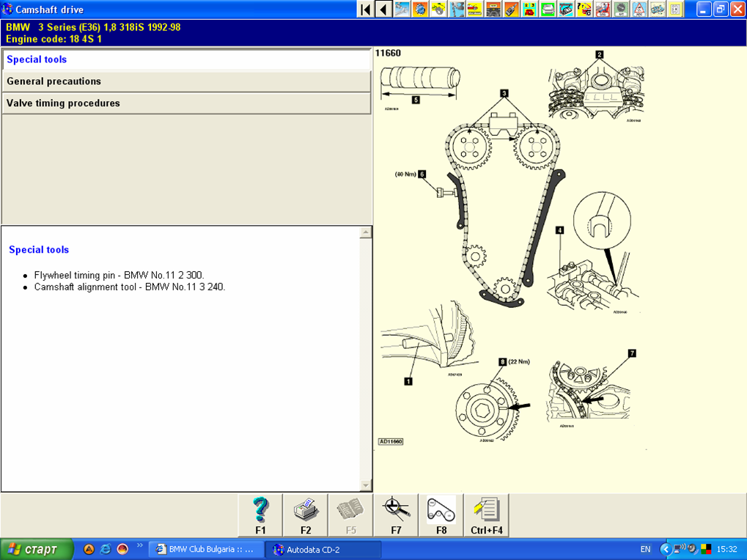Open the yellow wheel-and-belt toolbar icon
This screenshot has width=747, height=560.
pos(438,9)
